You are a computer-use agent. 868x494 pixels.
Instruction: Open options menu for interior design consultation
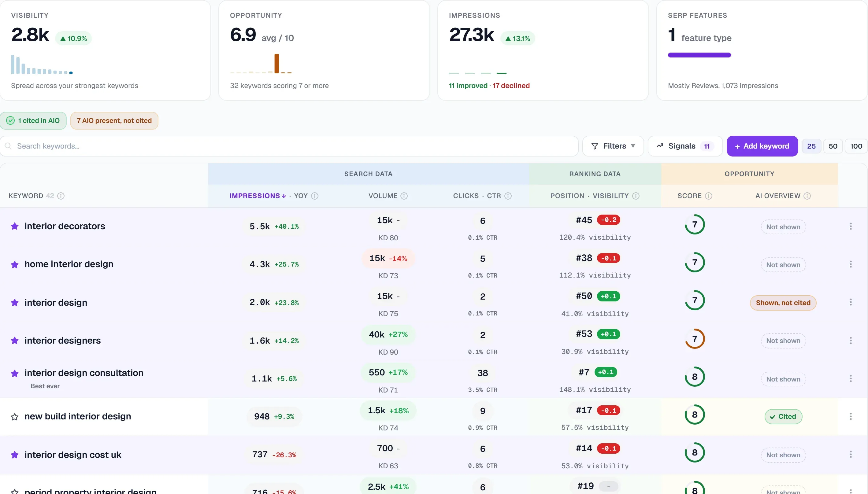pos(850,379)
